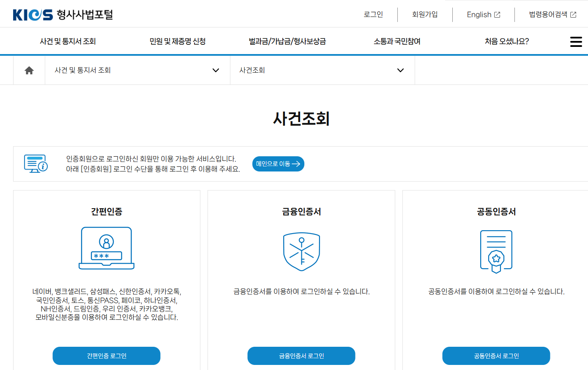Open the hamburger menu

[576, 41]
